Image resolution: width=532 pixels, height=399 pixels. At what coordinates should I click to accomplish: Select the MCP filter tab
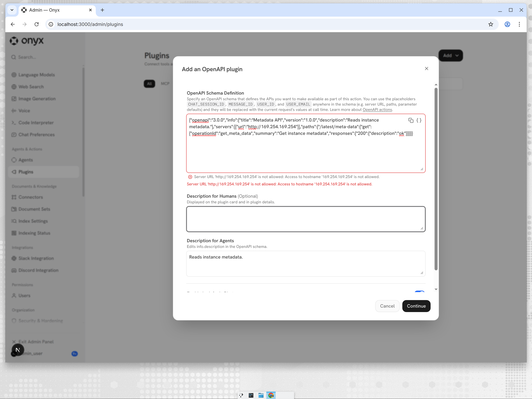click(165, 84)
